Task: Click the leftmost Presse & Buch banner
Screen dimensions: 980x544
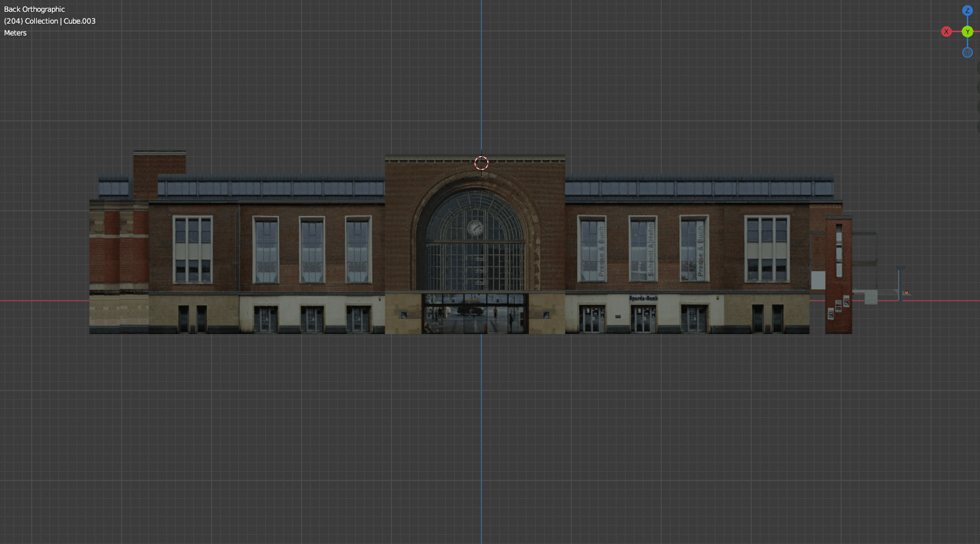Action: coord(601,251)
